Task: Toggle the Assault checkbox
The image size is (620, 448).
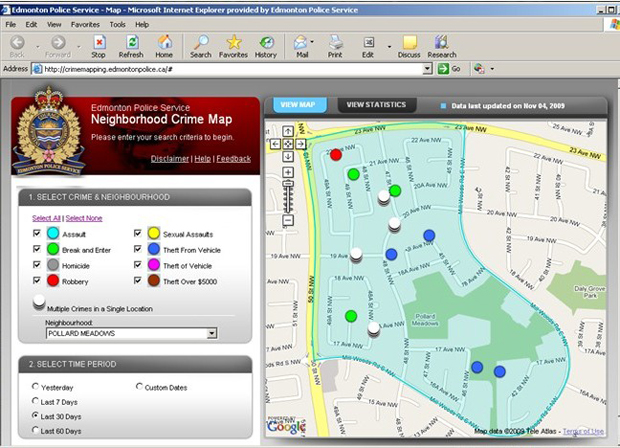Action: pos(37,233)
